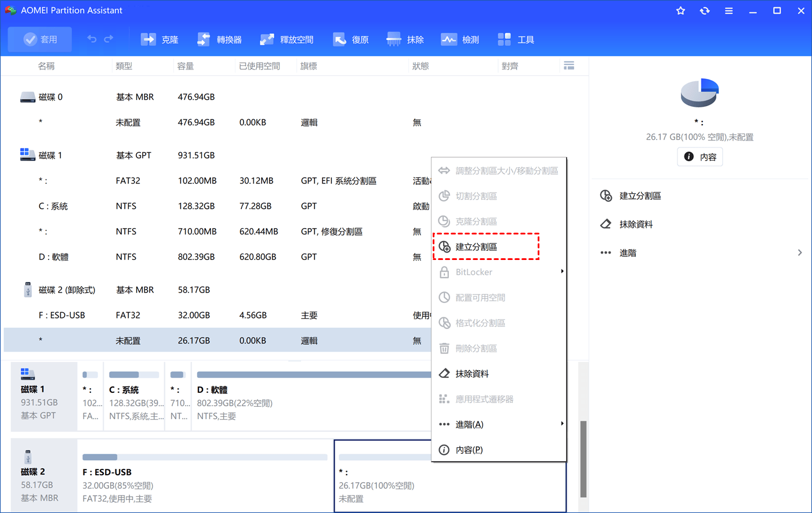Select the D : 軟體 partition row
The width and height of the screenshot is (812, 513).
(x=217, y=256)
